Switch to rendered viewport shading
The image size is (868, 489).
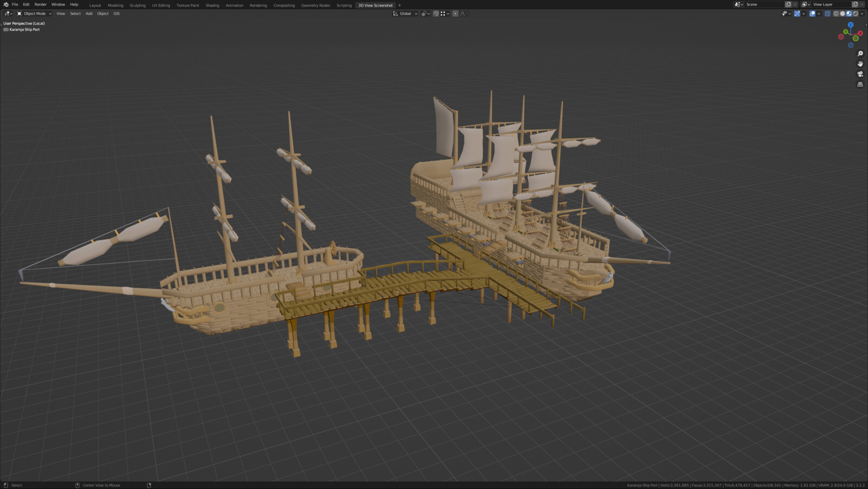point(855,14)
